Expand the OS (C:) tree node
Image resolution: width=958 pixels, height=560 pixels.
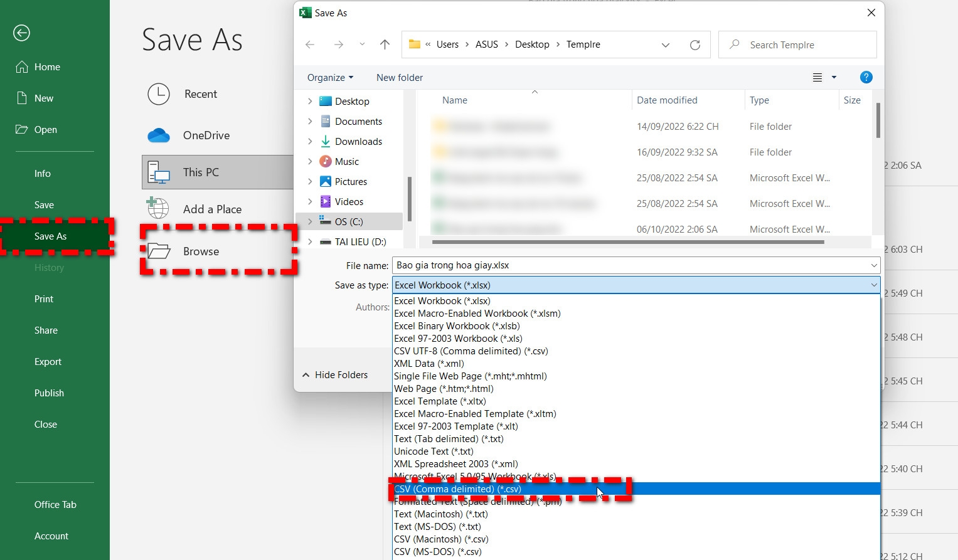pyautogui.click(x=310, y=222)
